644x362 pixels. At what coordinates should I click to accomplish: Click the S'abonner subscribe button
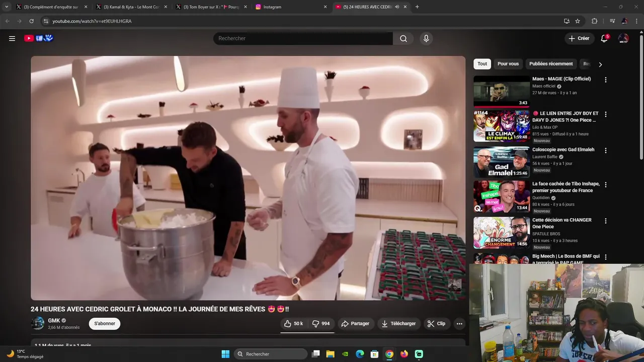[x=105, y=323]
